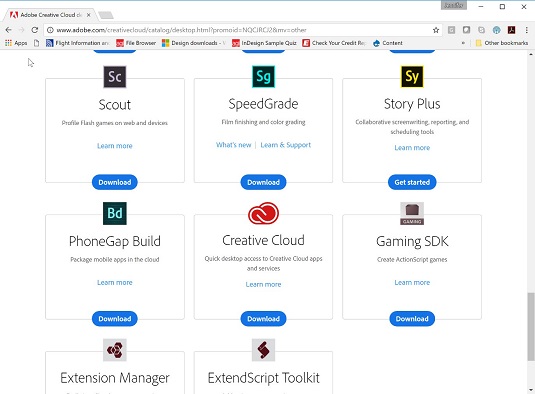This screenshot has width=535, height=394.
Task: Click the Chrome profile name button
Action: point(454,5)
